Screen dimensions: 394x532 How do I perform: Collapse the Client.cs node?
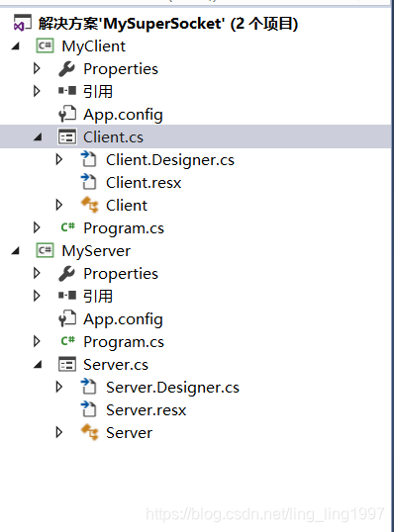[38, 137]
